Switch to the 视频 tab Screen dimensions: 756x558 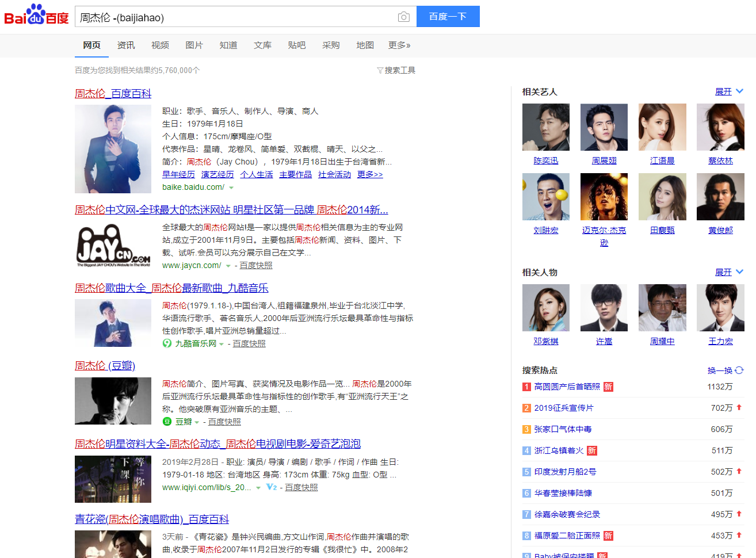tap(160, 45)
